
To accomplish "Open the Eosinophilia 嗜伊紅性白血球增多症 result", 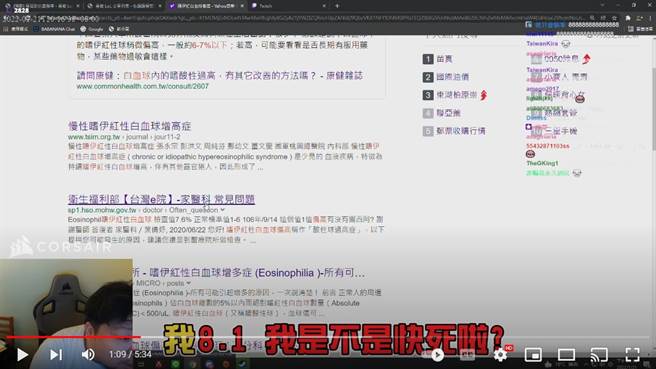I will click(x=249, y=273).
